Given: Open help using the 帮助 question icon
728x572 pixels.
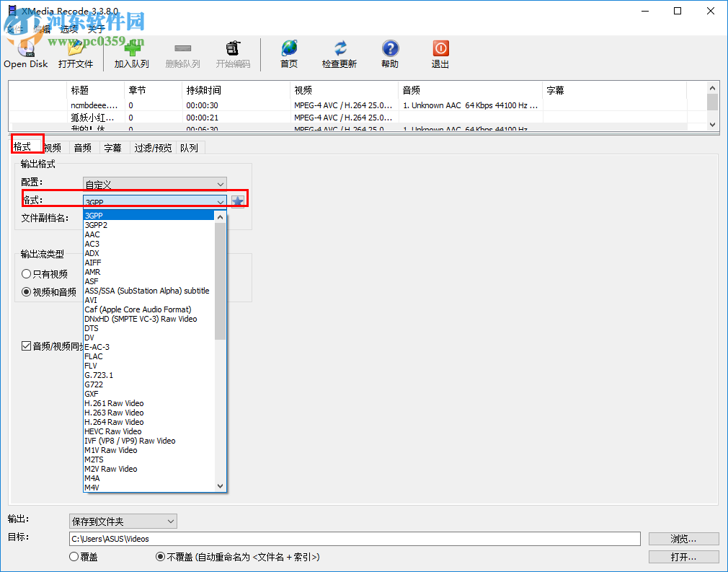Looking at the screenshot, I should coord(390,49).
